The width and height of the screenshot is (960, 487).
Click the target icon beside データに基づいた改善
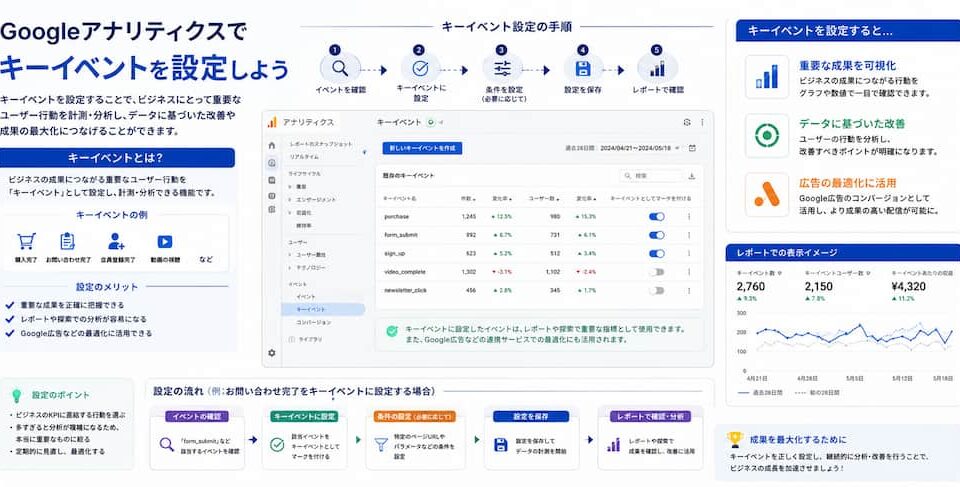tap(767, 135)
